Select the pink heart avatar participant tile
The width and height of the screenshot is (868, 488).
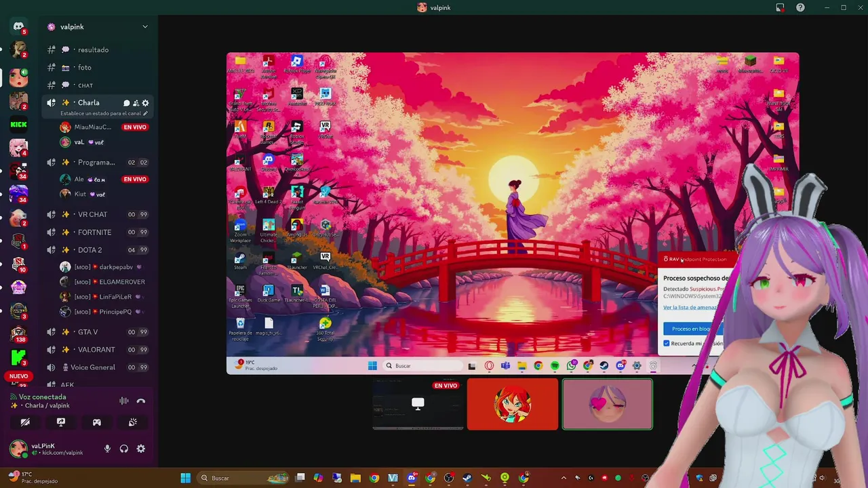point(608,404)
